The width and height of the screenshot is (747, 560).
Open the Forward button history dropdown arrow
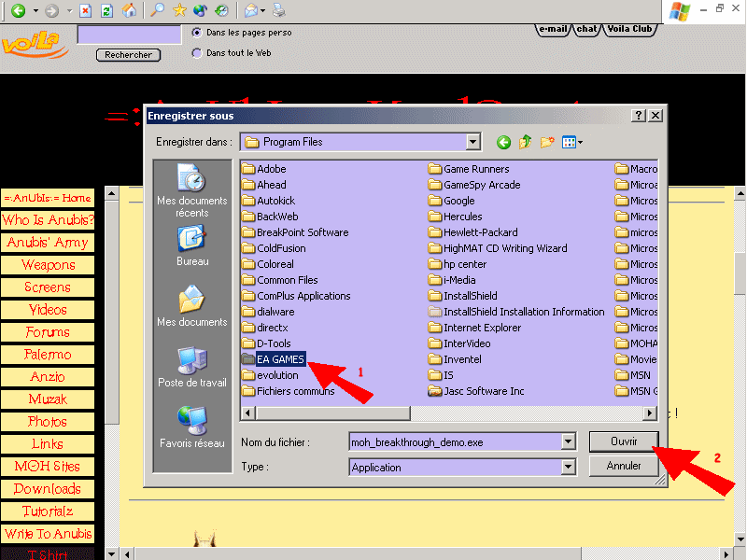pyautogui.click(x=69, y=10)
